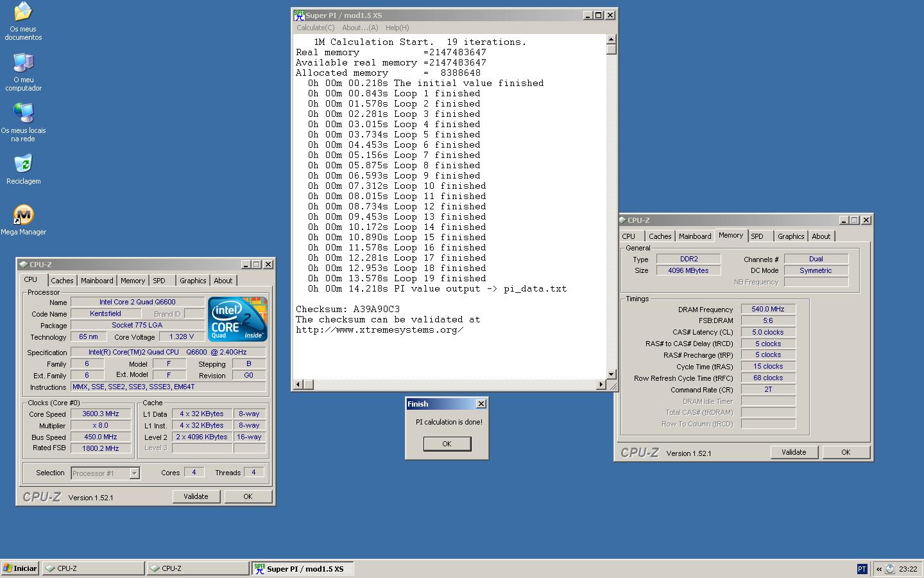This screenshot has width=924, height=578.
Task: Click the Core Speed 3600.3 MHz field
Action: point(101,414)
